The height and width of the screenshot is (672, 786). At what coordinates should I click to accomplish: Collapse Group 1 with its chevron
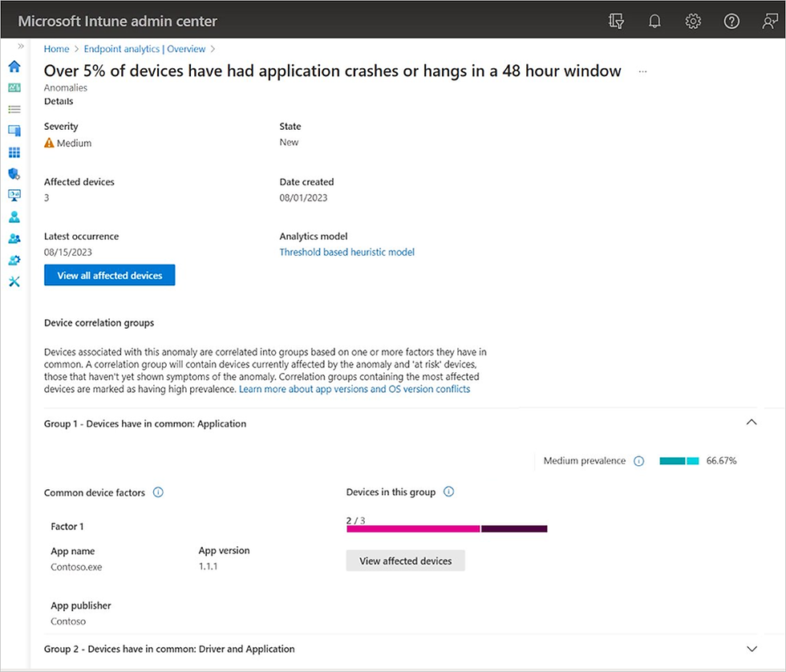click(x=752, y=422)
